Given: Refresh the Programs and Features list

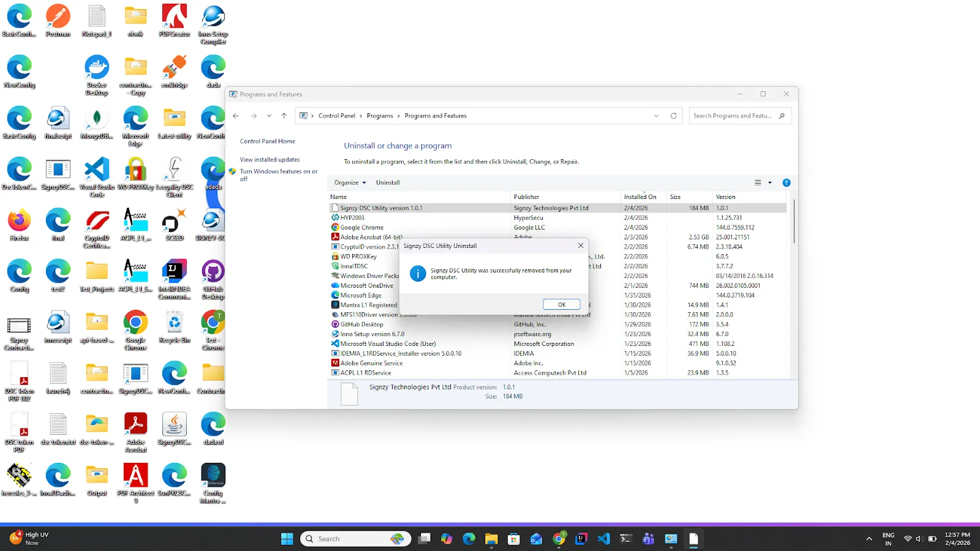Looking at the screenshot, I should point(674,116).
